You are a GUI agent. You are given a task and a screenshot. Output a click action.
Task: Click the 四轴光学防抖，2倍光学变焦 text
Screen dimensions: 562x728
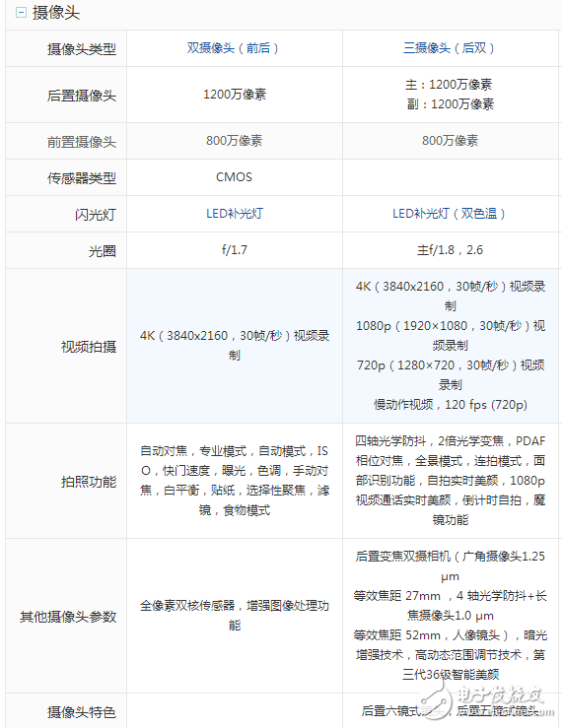coord(430,441)
